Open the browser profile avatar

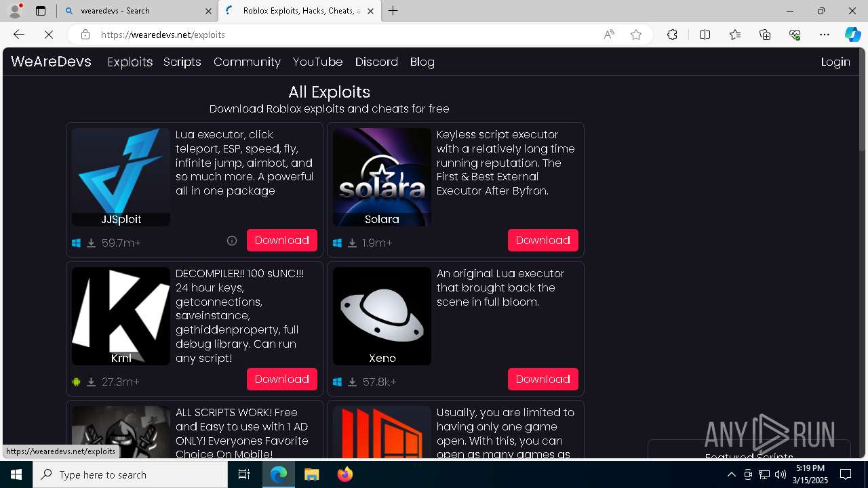[x=15, y=11]
